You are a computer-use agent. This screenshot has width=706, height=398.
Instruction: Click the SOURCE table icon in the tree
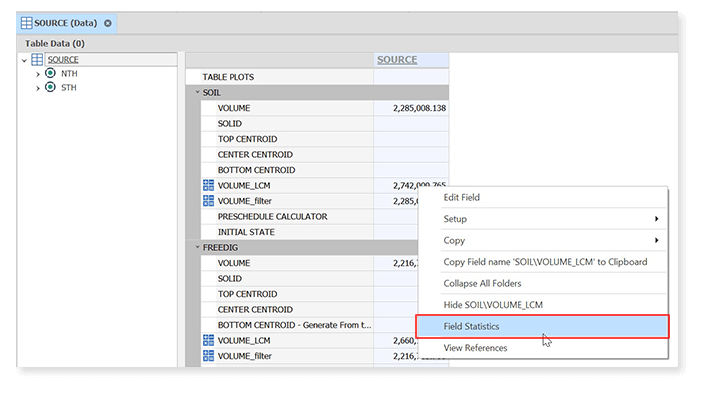37,59
